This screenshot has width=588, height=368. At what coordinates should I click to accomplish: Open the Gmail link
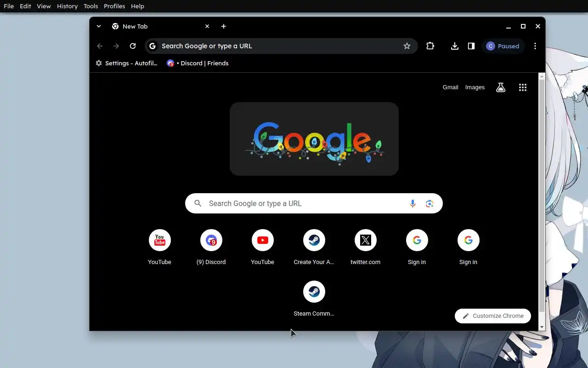(x=450, y=87)
